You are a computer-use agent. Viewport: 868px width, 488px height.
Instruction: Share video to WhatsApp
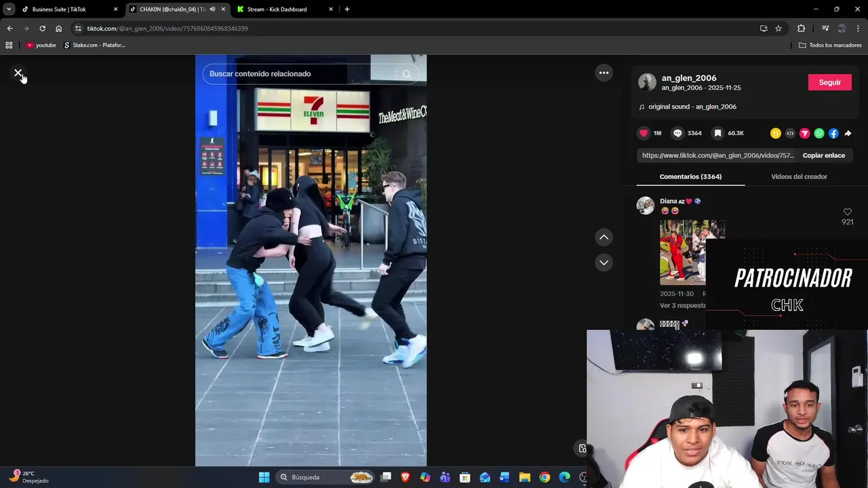tap(819, 134)
